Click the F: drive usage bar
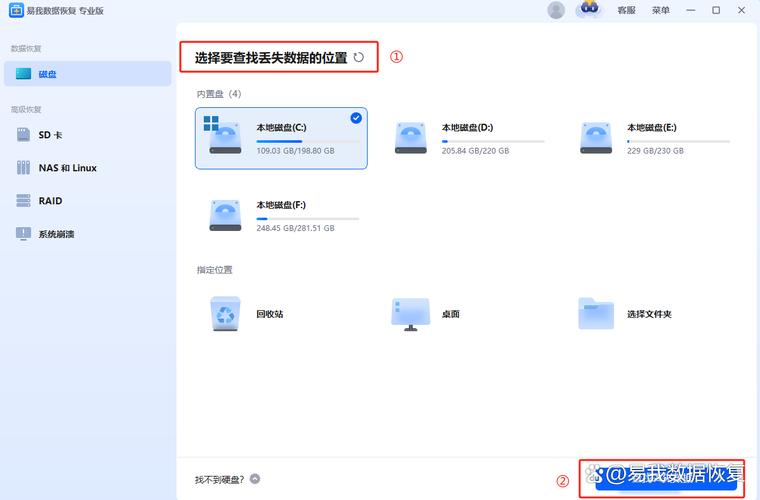 click(308, 219)
